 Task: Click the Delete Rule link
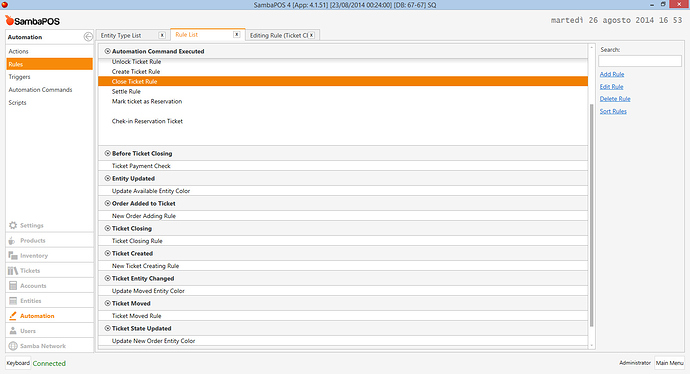coord(615,99)
